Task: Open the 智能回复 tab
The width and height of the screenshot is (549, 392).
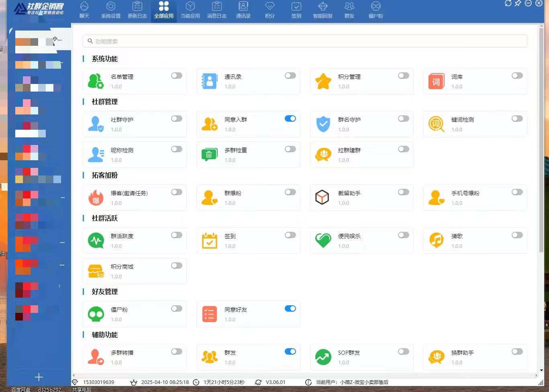Action: 323,10
